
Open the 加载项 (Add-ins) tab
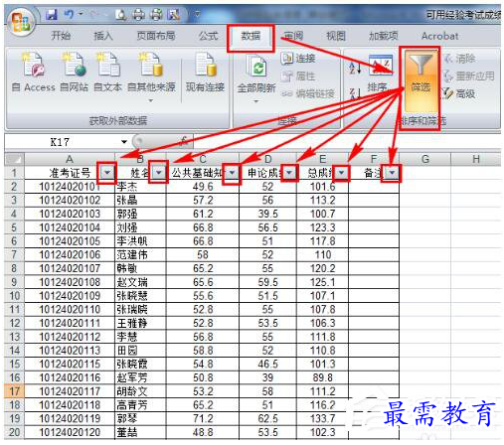tap(384, 36)
